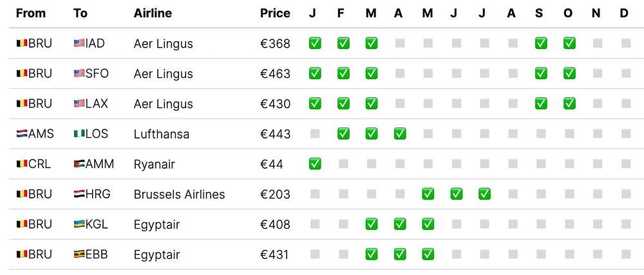The image size is (644, 275).
Task: Check December box for the BRU to EBB flight
Action: [x=626, y=254]
